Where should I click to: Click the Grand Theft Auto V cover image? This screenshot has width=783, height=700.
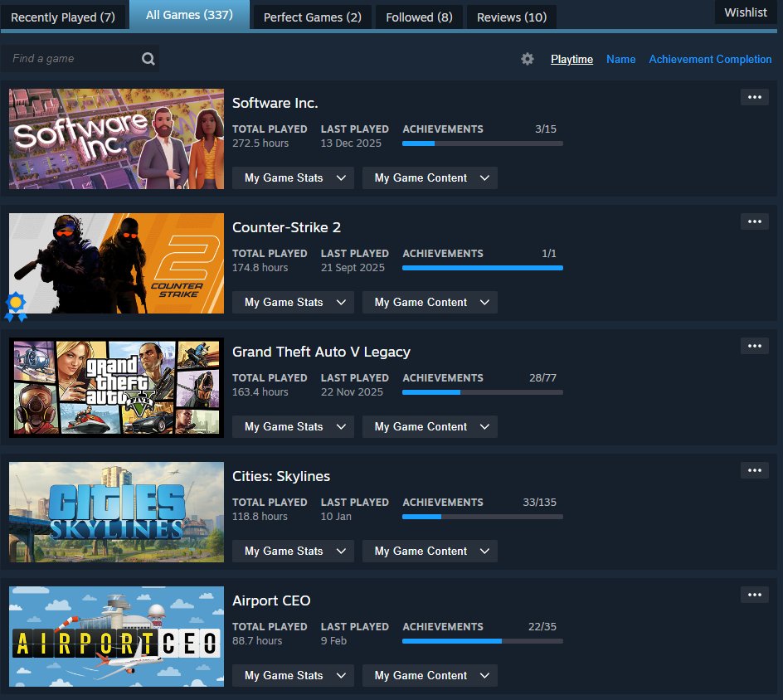pyautogui.click(x=116, y=387)
